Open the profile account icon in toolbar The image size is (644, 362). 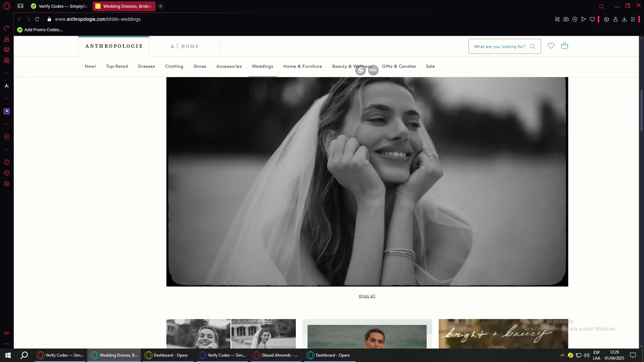coord(615,19)
